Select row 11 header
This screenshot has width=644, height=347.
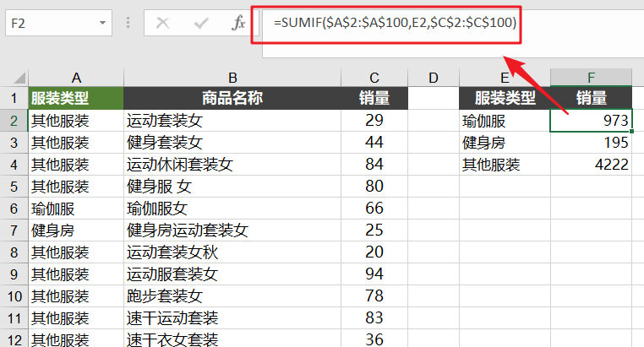click(14, 318)
